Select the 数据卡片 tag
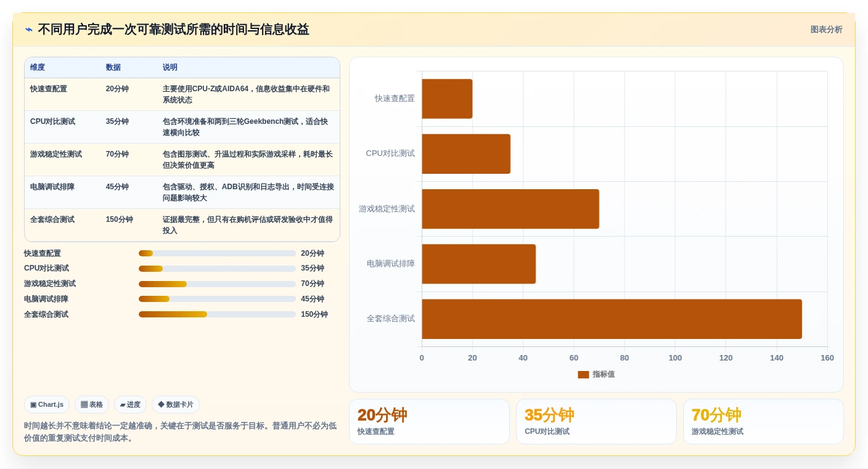868x469 pixels. coord(176,405)
